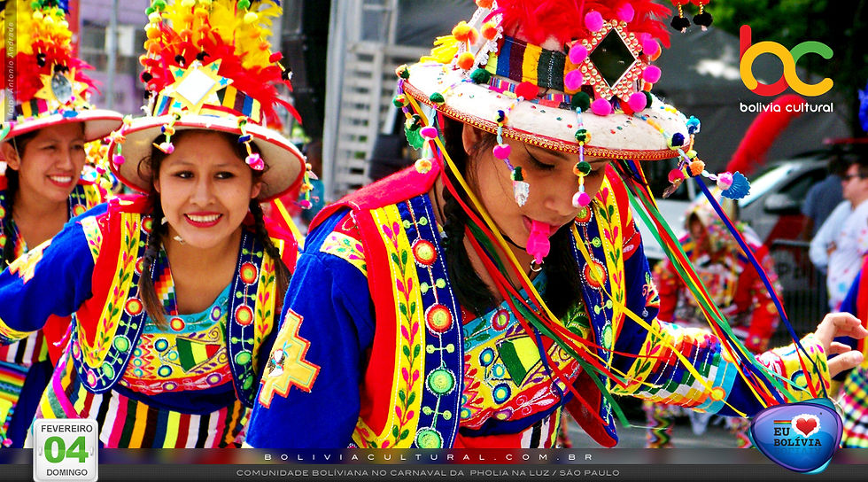The width and height of the screenshot is (868, 482).
Task: Open the boliviacultural.com.br website text
Action: coord(429,457)
